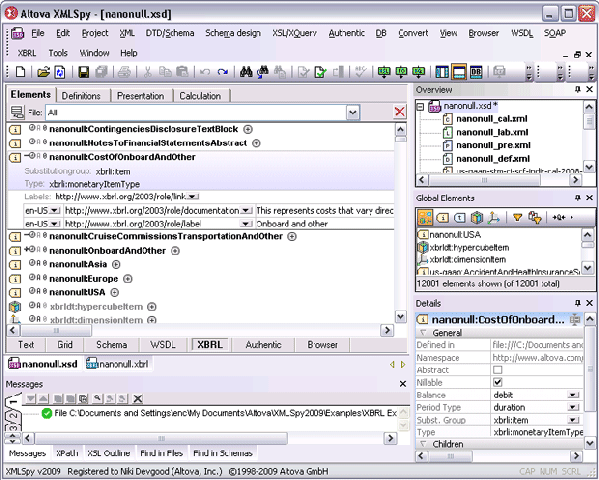Switch to the Grid view tab
This screenshot has height=480, width=599.
point(65,345)
